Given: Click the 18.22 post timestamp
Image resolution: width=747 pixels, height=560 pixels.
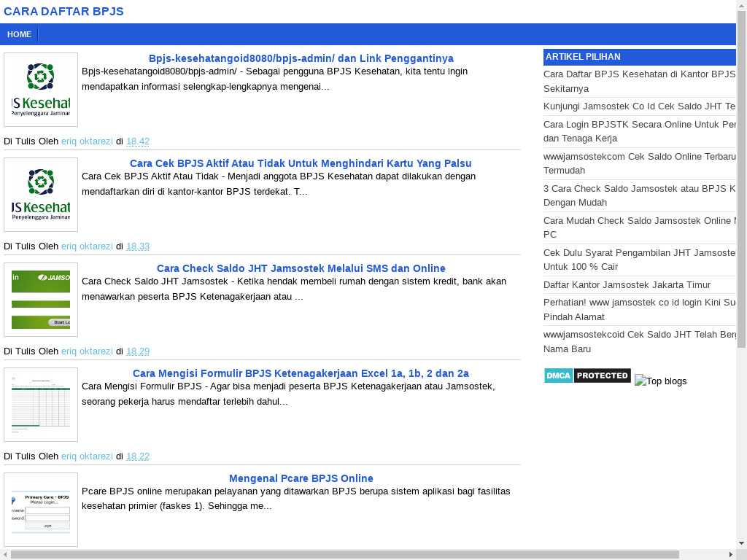Looking at the screenshot, I should pos(138,456).
